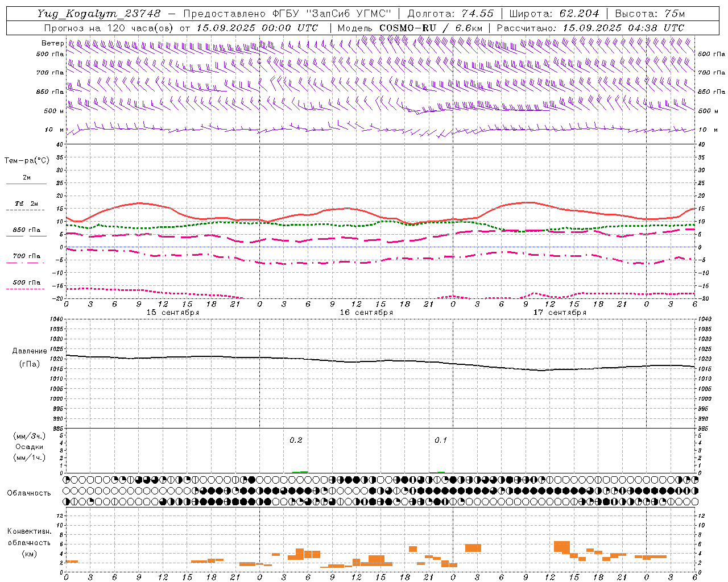
Task: Click 700 гПа entry in temperature legend
Action: coord(27,256)
